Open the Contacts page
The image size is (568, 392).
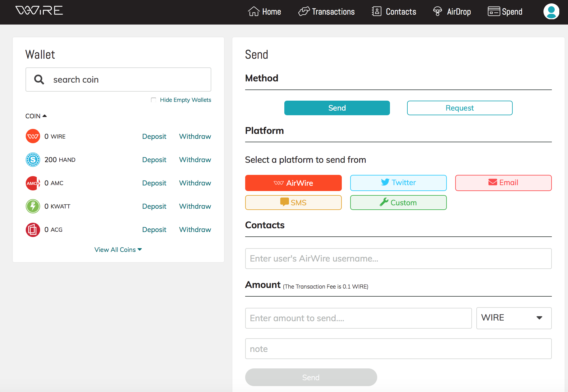point(394,11)
